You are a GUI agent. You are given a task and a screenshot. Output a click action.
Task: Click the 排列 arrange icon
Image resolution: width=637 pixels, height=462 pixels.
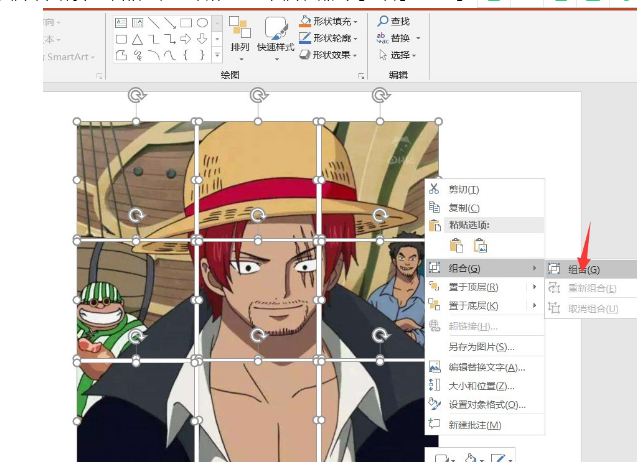pyautogui.click(x=240, y=28)
